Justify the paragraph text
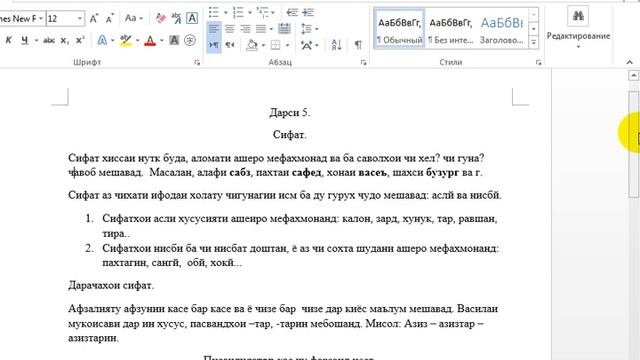The image size is (640, 360). (261, 29)
